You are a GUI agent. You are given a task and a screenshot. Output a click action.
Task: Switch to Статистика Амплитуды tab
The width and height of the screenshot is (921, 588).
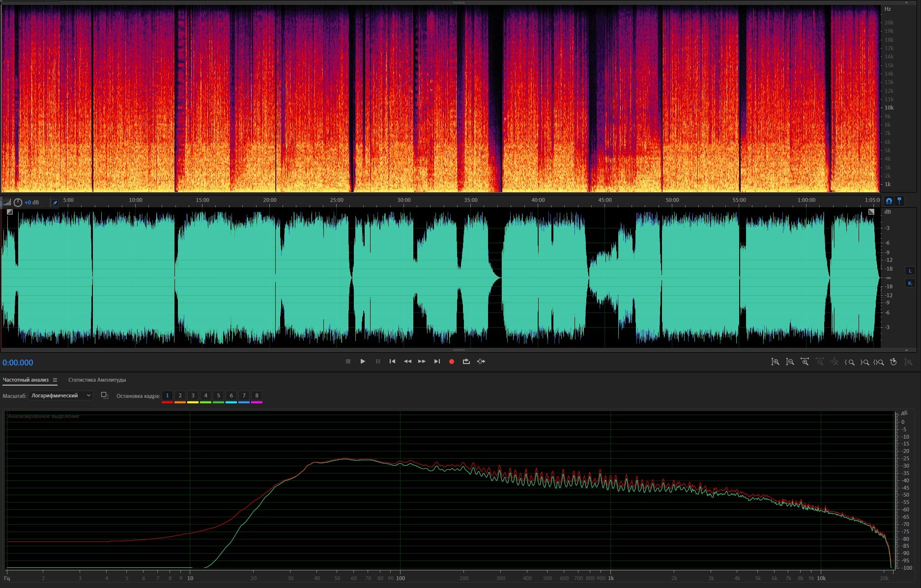click(x=97, y=380)
